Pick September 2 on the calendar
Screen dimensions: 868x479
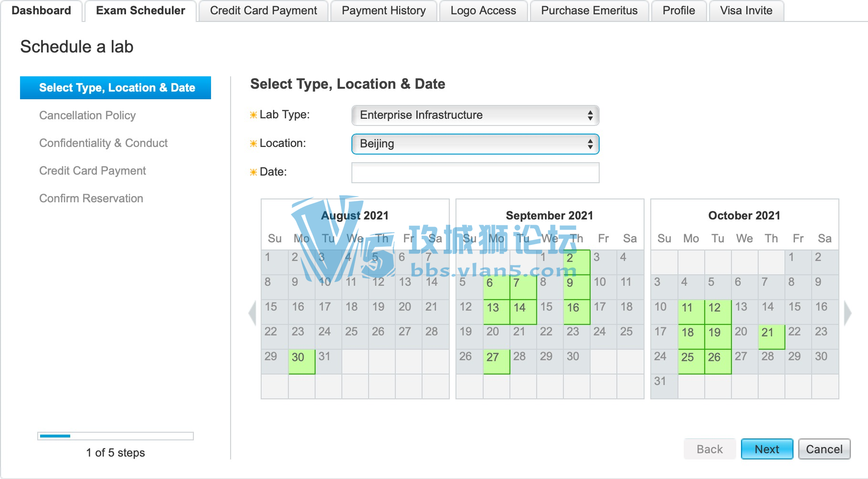pyautogui.click(x=577, y=262)
